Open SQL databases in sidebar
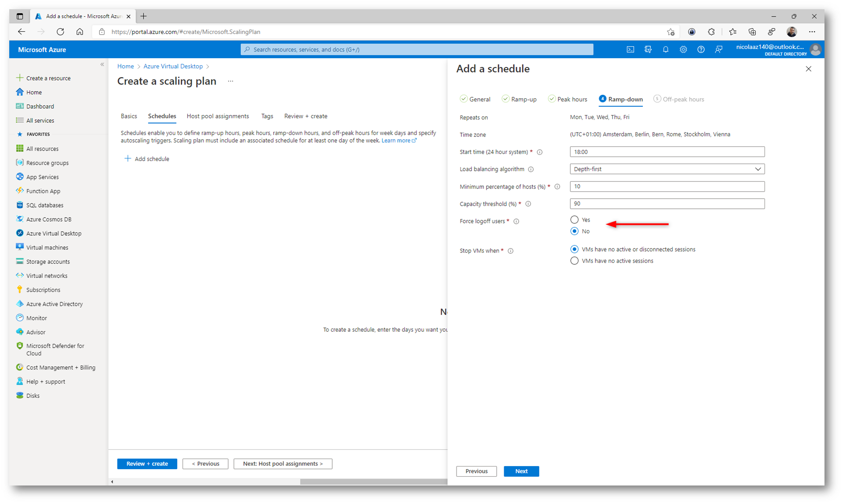Screen dimensions: 843x504 45,205
